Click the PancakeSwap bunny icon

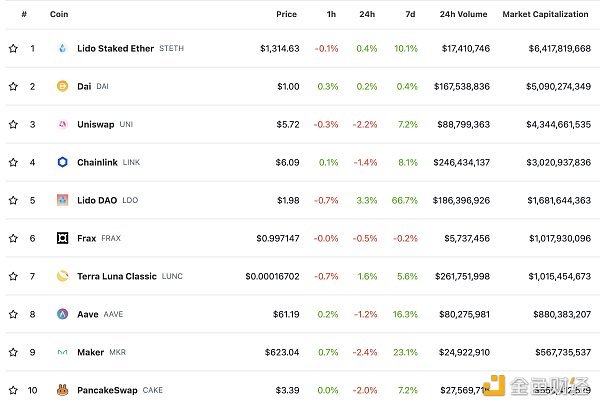coord(61,390)
